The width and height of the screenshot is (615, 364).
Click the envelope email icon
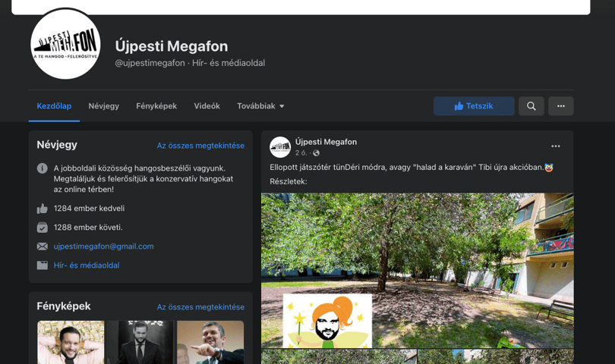(43, 246)
